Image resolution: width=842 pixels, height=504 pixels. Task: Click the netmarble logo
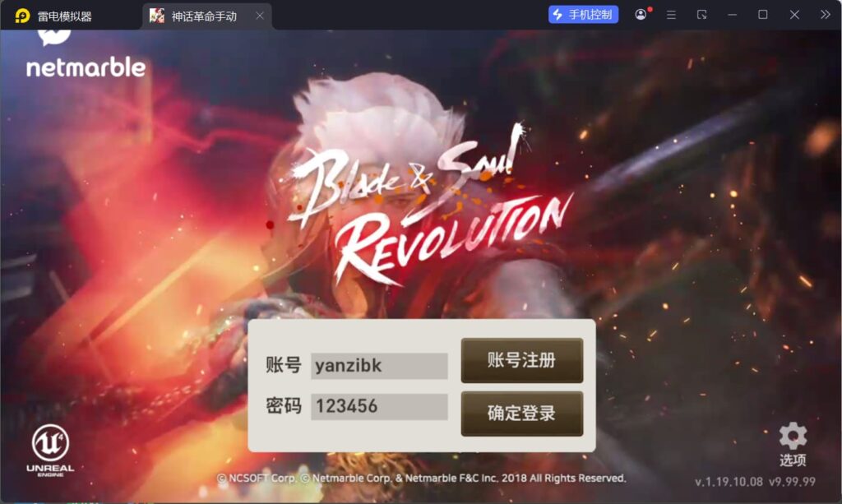86,55
